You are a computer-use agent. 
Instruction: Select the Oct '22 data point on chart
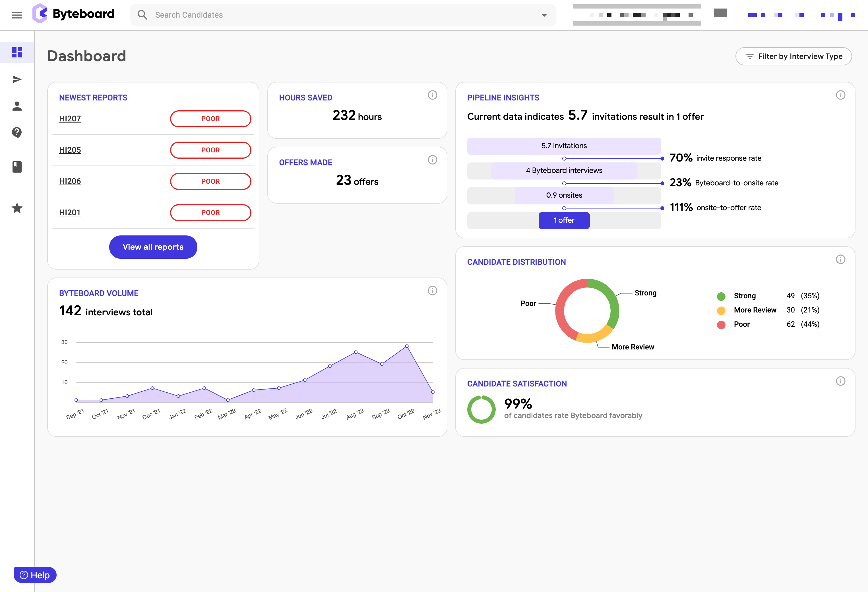(x=407, y=346)
